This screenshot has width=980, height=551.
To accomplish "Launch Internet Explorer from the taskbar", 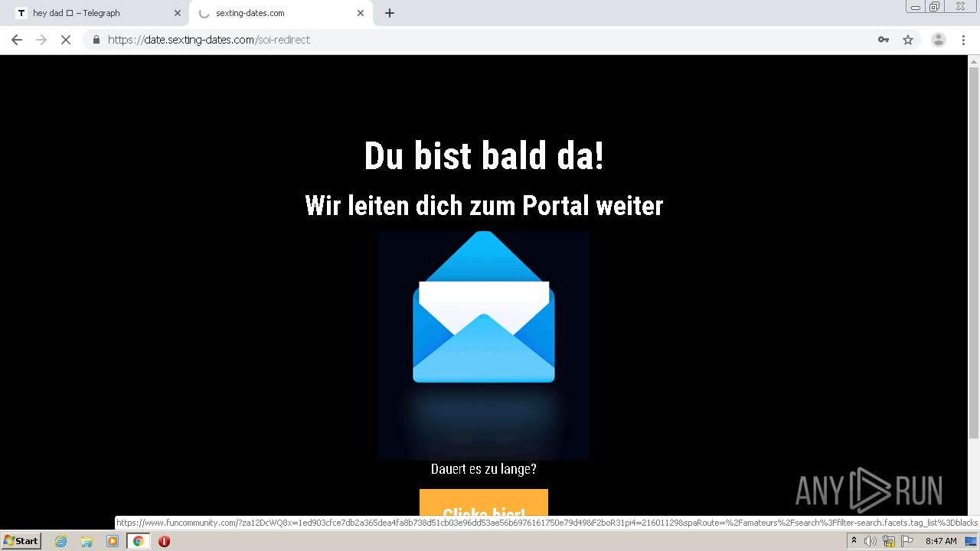I will coord(61,541).
